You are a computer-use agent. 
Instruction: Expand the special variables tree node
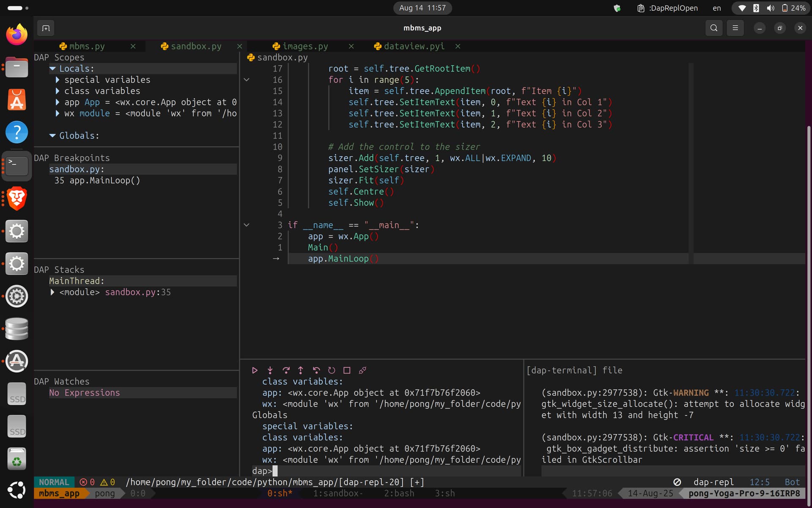[58, 80]
